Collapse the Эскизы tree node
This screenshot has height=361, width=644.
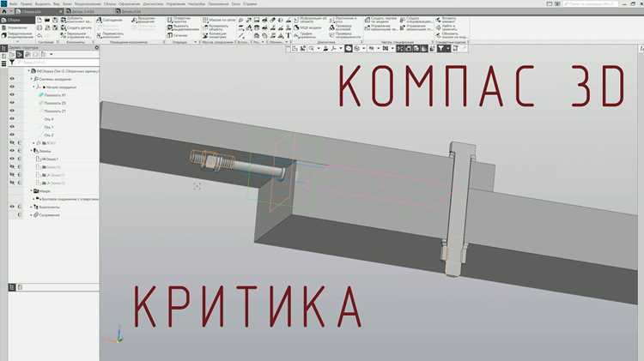[x=31, y=151]
